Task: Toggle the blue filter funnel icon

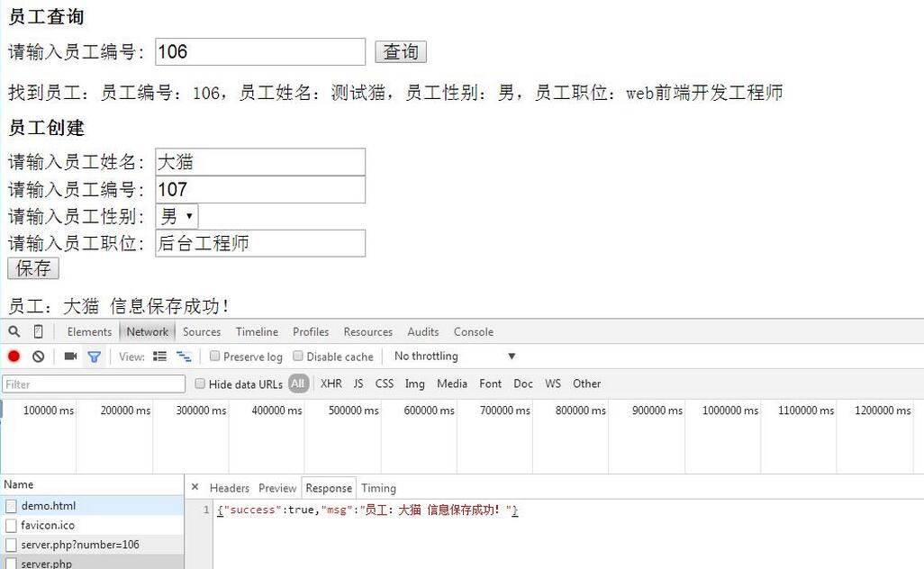Action: point(95,357)
